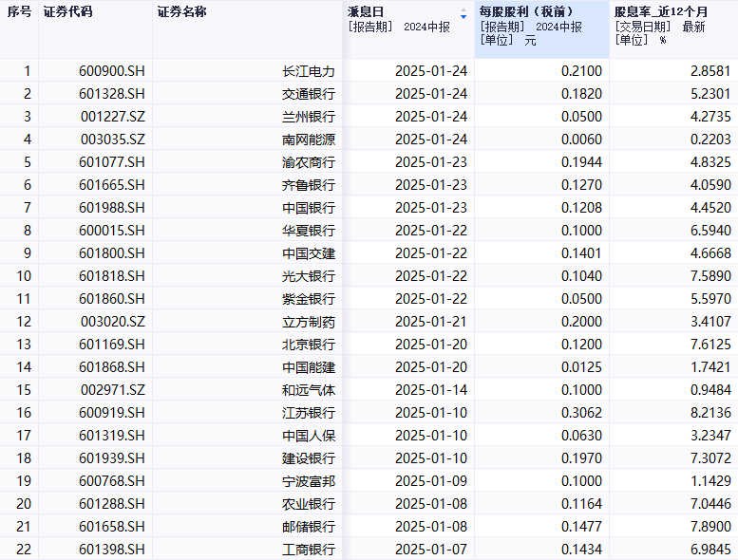Select the 证券代码 column header

pyautogui.click(x=96, y=29)
